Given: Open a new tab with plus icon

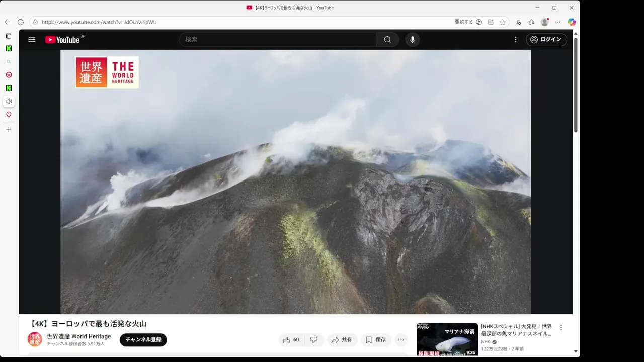Looking at the screenshot, I should pos(9,129).
